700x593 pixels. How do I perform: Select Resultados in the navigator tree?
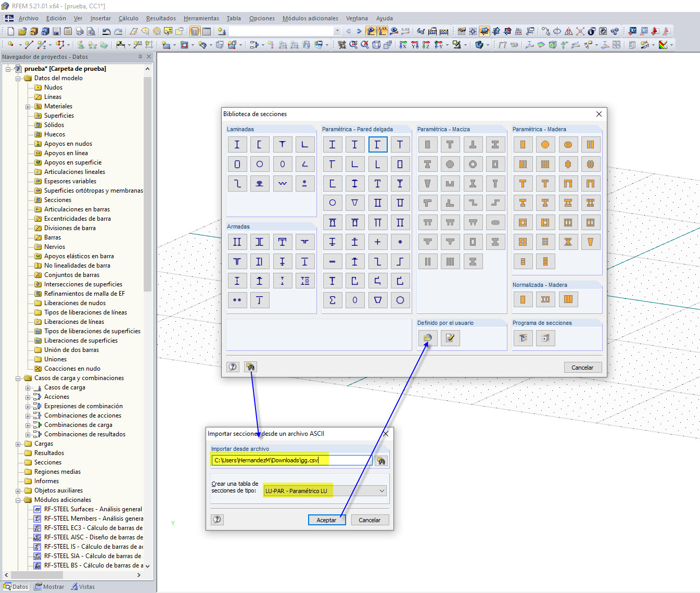coord(49,453)
